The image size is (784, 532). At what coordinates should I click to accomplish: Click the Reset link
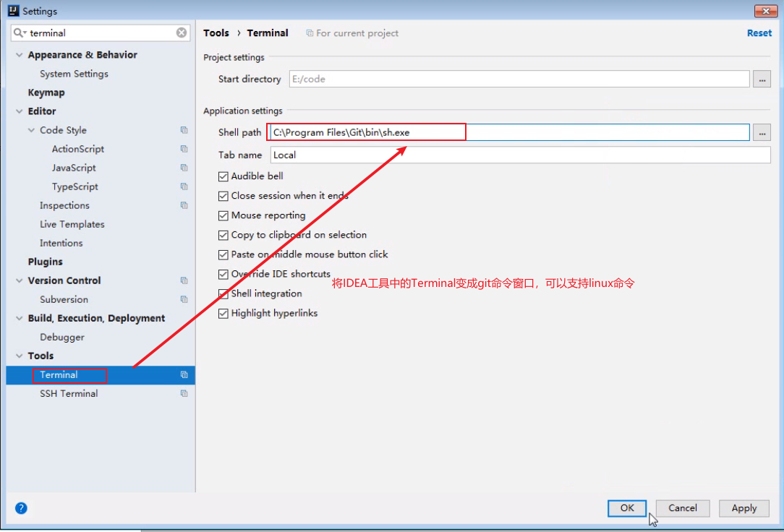click(759, 33)
